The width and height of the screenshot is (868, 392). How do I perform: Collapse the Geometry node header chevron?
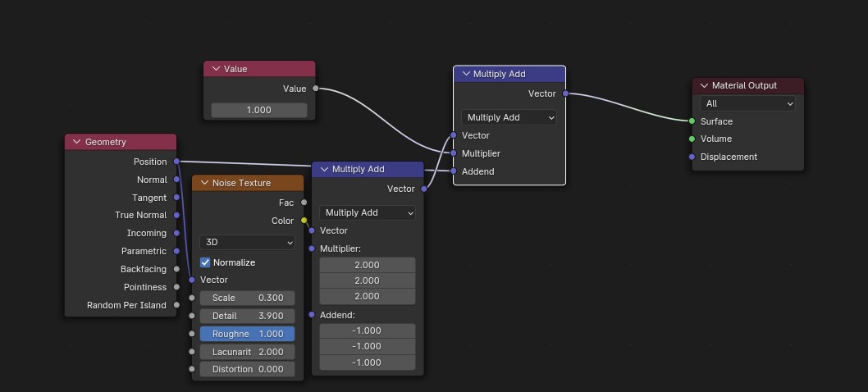[x=77, y=142]
